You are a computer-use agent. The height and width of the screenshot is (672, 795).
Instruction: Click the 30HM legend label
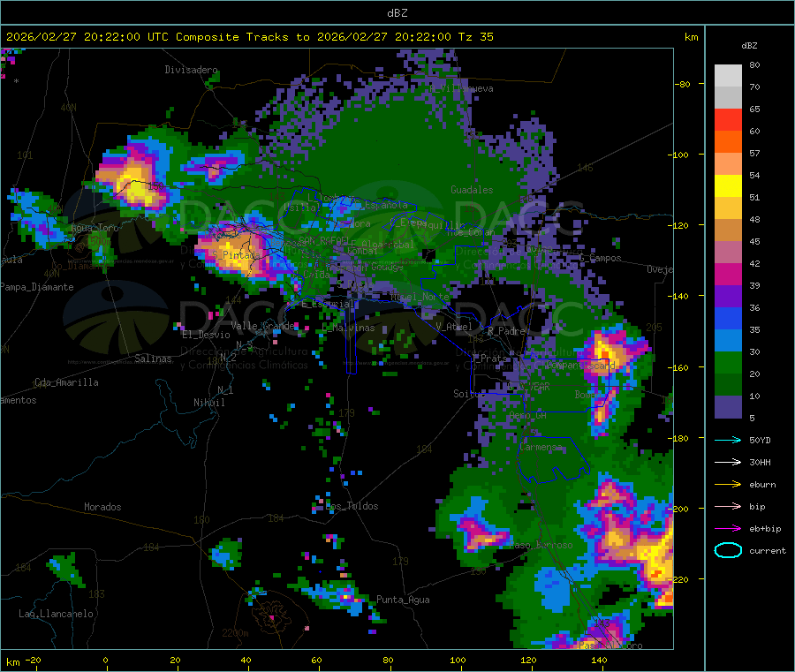click(760, 462)
